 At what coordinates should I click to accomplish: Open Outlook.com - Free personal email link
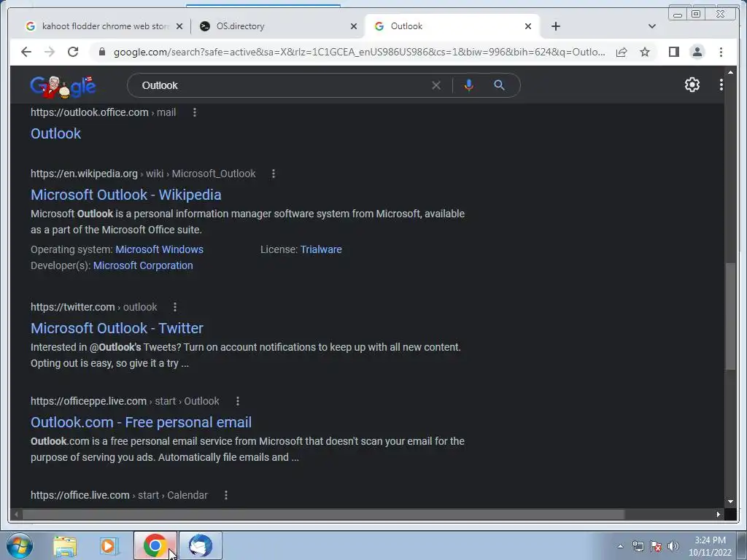click(141, 422)
